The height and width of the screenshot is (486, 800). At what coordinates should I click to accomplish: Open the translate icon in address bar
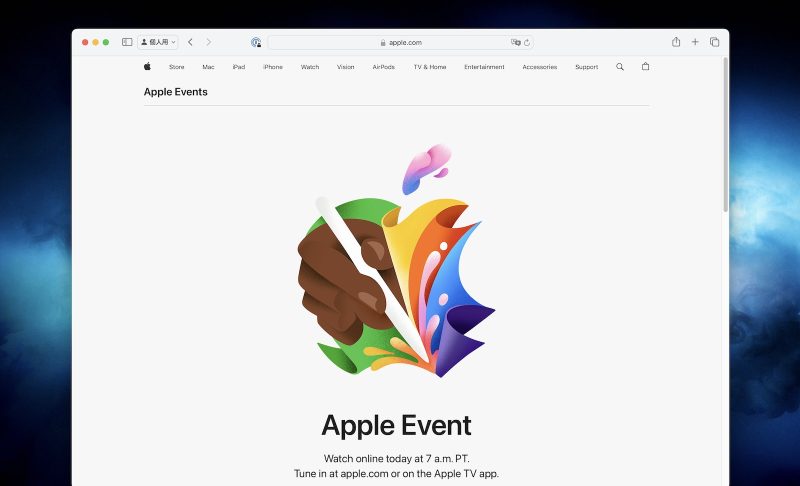coord(515,42)
